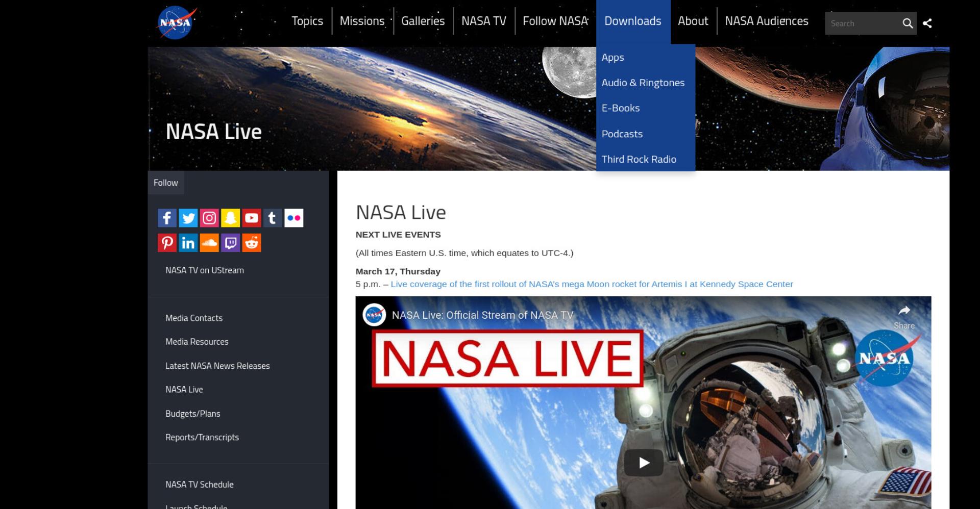
Task: Click the video Share arrow icon
Action: [x=904, y=310]
